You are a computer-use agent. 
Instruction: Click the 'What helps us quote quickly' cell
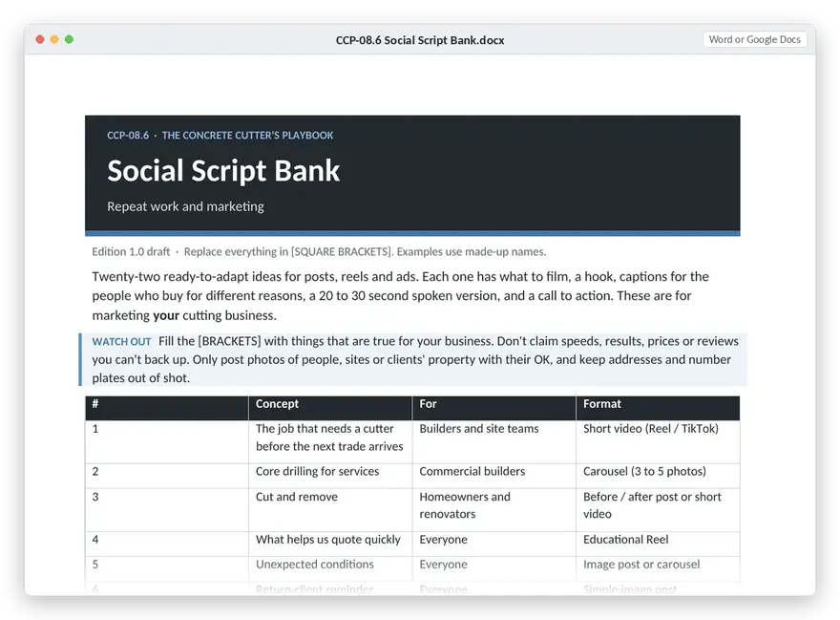coord(330,544)
